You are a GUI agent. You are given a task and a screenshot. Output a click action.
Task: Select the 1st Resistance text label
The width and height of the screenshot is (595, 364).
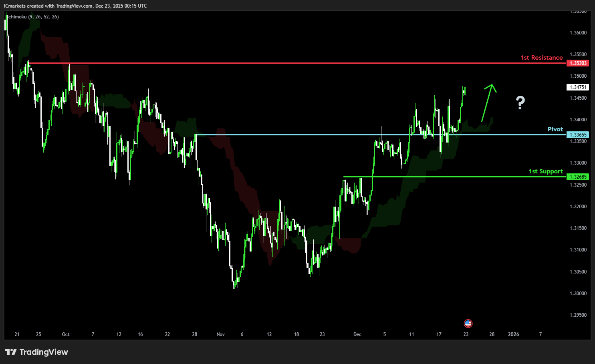541,58
